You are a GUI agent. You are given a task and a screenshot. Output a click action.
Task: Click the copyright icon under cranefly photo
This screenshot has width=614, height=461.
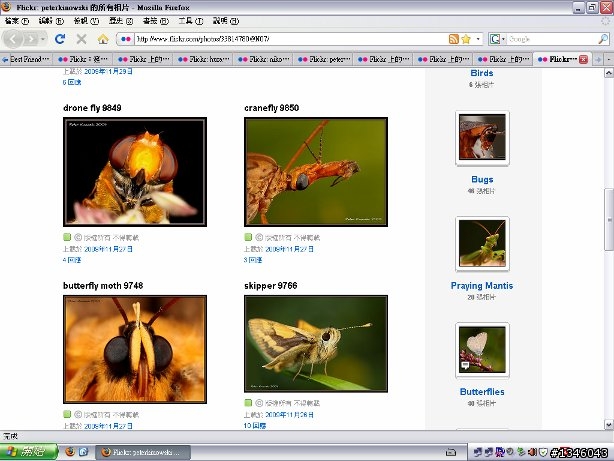click(259, 237)
